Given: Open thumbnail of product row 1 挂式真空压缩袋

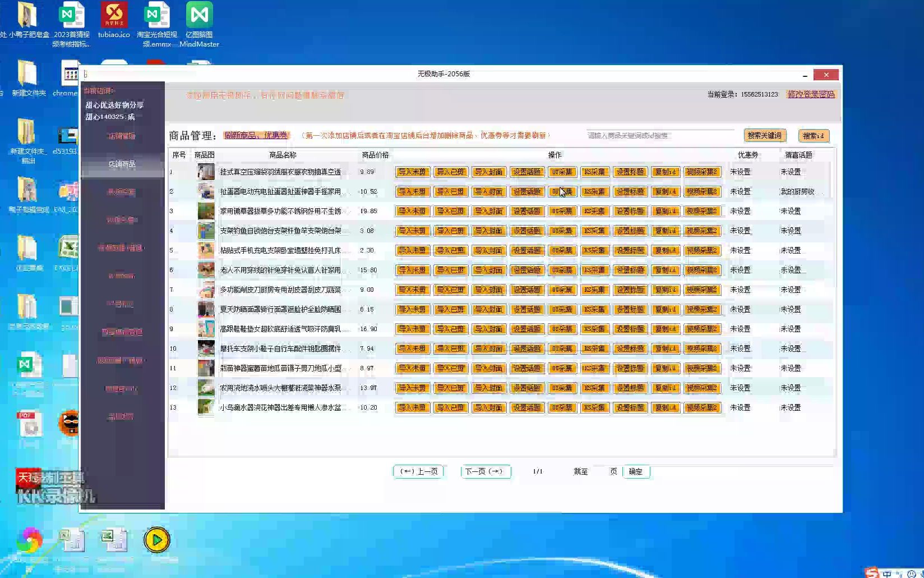Looking at the screenshot, I should tap(206, 172).
